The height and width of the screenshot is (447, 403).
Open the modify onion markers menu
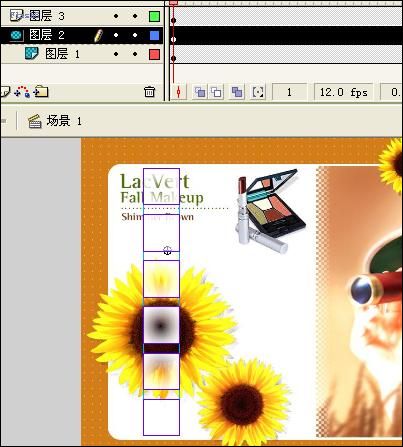tap(258, 92)
